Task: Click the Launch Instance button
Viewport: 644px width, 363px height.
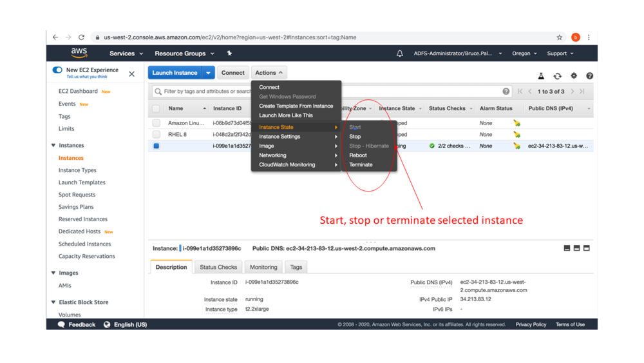Action: (175, 73)
